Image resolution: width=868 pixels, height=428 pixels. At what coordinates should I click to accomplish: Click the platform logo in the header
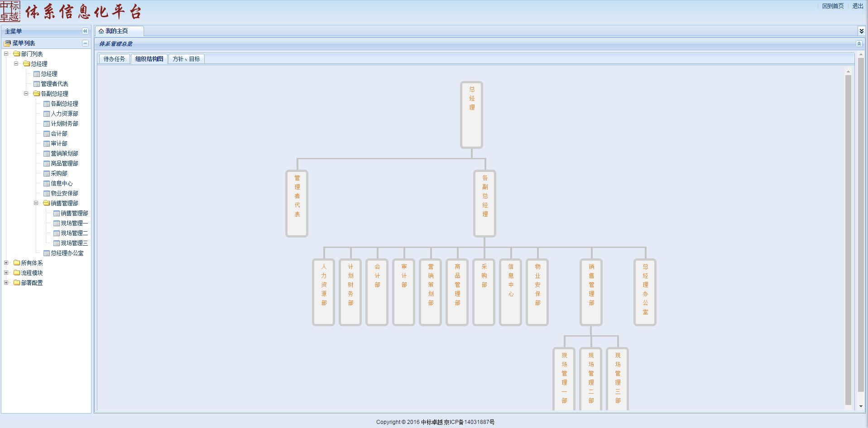[x=10, y=12]
